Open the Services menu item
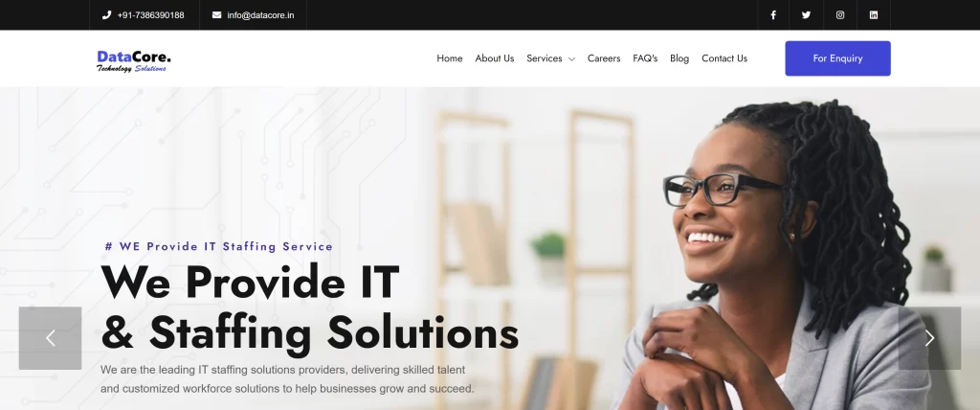 coord(545,58)
